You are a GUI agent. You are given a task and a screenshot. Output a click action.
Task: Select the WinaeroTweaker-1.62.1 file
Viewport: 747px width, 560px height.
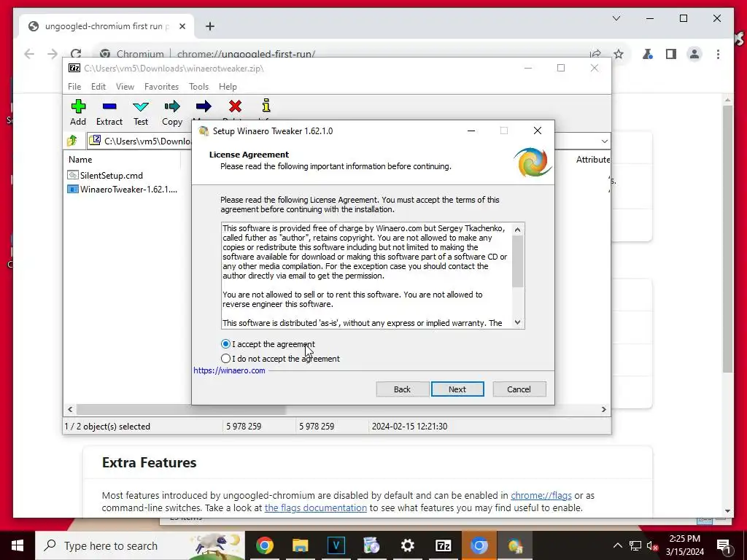tap(123, 189)
